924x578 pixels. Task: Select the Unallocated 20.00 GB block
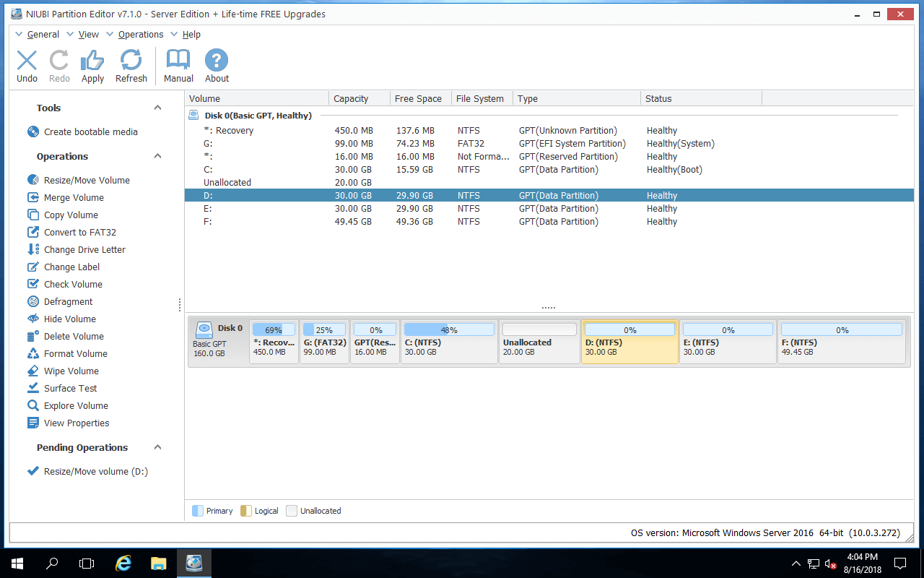point(539,342)
